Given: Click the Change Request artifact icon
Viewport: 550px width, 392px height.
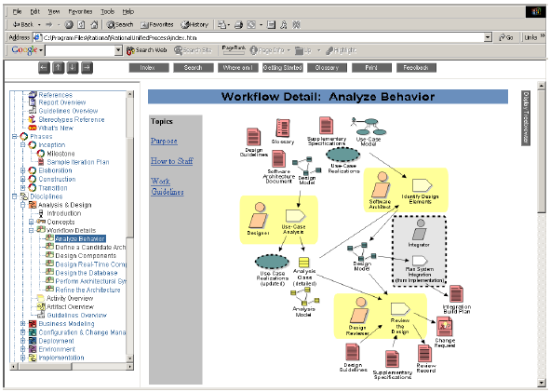Looking at the screenshot, I should point(445,327).
